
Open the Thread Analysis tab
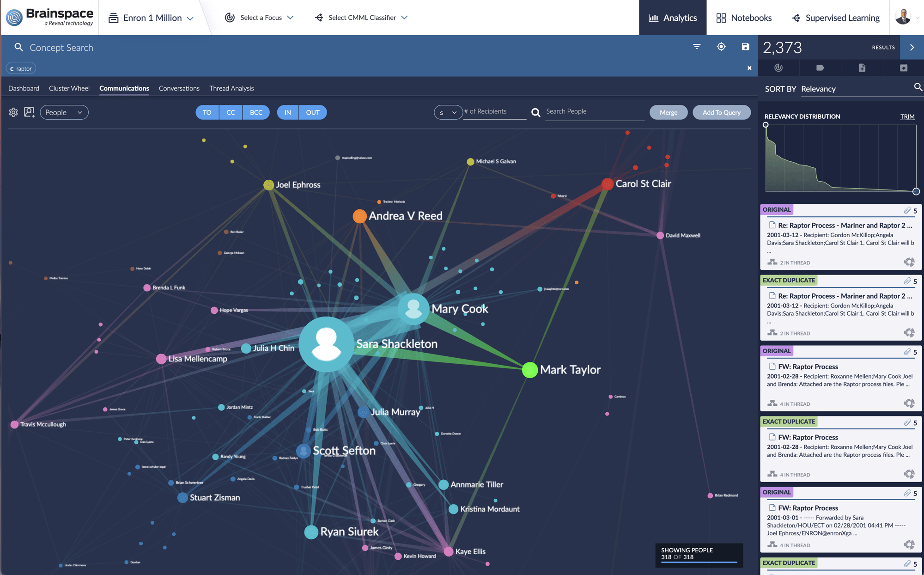[231, 88]
